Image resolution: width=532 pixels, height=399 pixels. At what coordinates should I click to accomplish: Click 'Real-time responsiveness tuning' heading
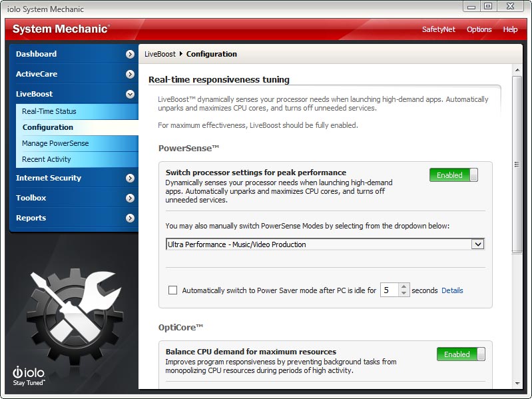point(219,80)
